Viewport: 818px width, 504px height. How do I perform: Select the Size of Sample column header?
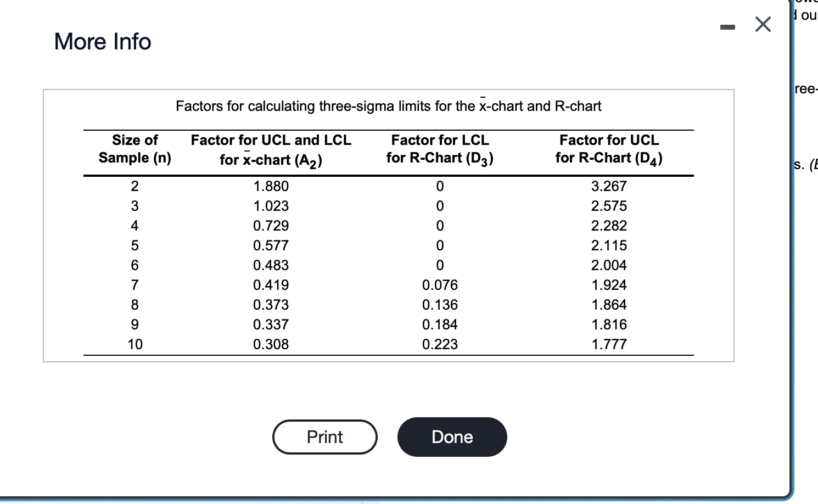[135, 149]
